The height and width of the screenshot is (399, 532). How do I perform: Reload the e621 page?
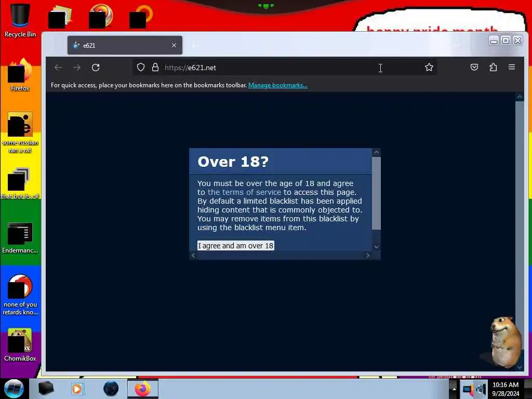96,68
